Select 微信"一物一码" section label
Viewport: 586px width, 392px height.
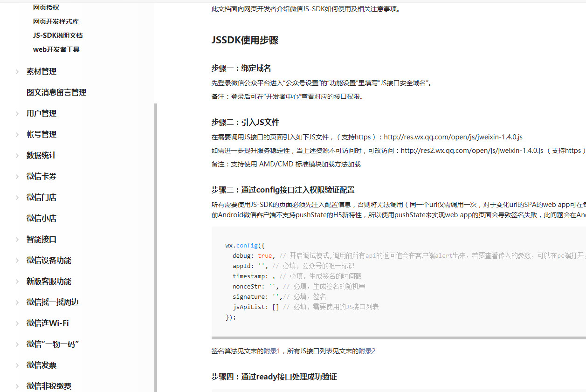[53, 344]
